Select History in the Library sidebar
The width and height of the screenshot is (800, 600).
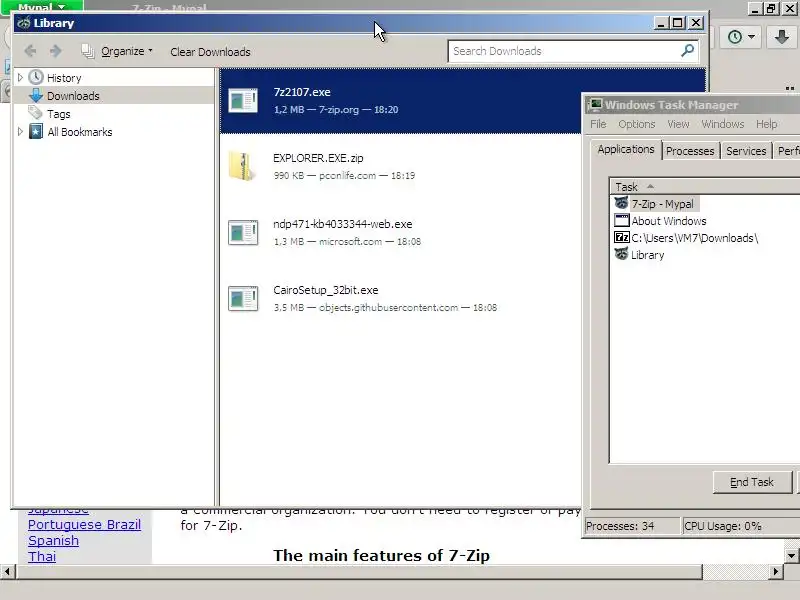(64, 78)
